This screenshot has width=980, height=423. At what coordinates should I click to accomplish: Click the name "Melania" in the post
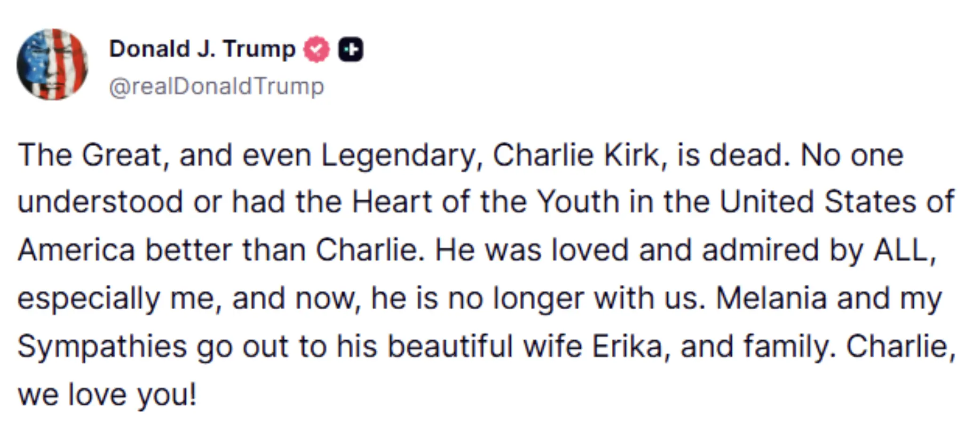[771, 298]
